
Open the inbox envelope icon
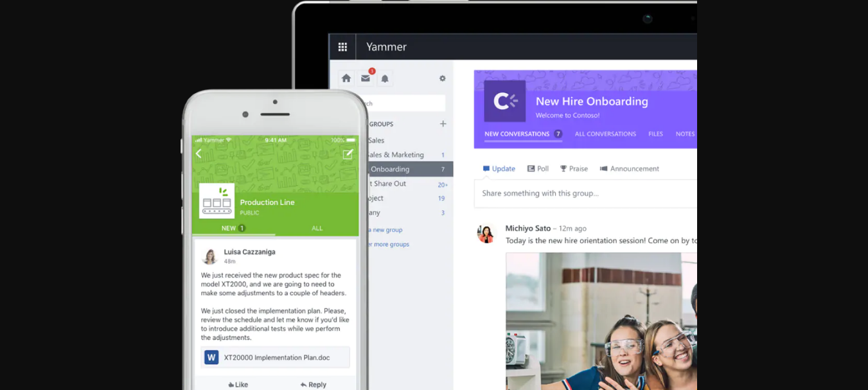pos(366,78)
